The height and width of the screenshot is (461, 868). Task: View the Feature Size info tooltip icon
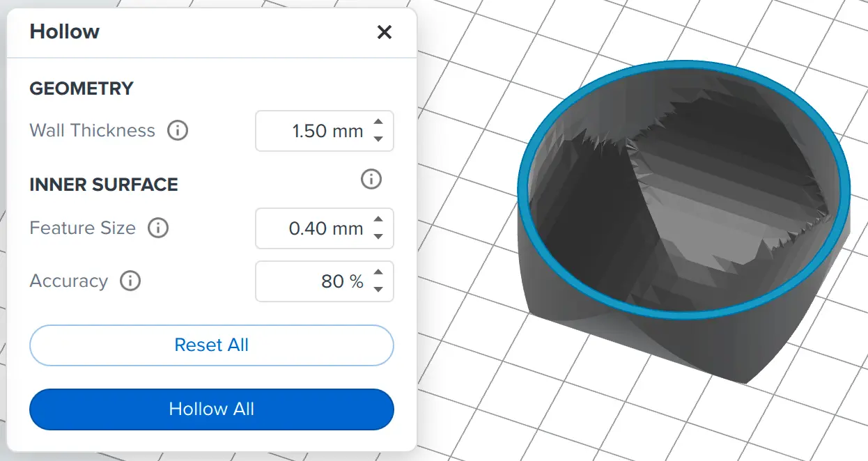(x=158, y=228)
